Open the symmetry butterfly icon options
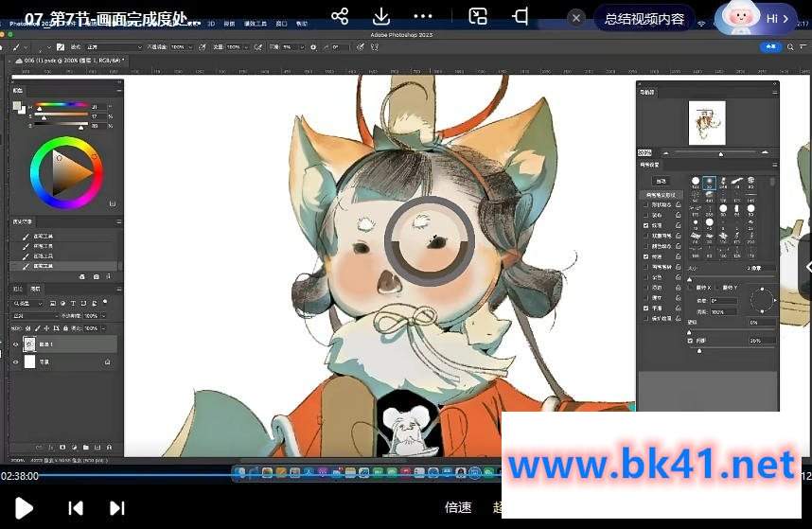 374,47
